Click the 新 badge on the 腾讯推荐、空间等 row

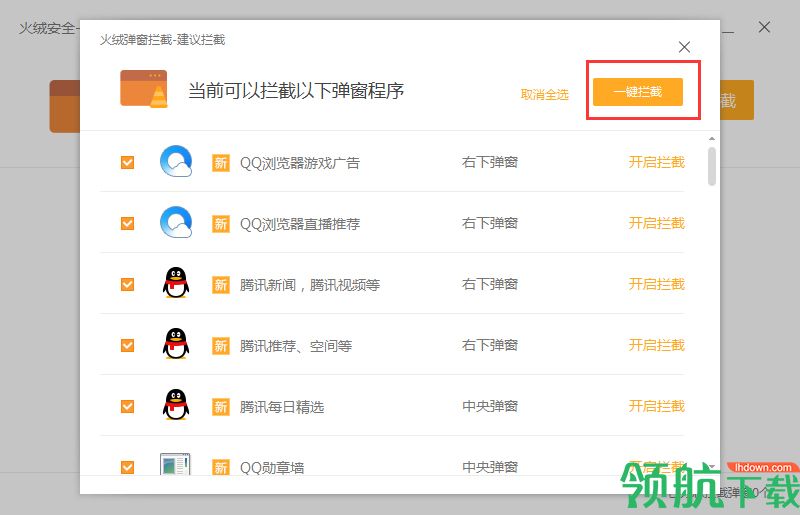(x=220, y=346)
